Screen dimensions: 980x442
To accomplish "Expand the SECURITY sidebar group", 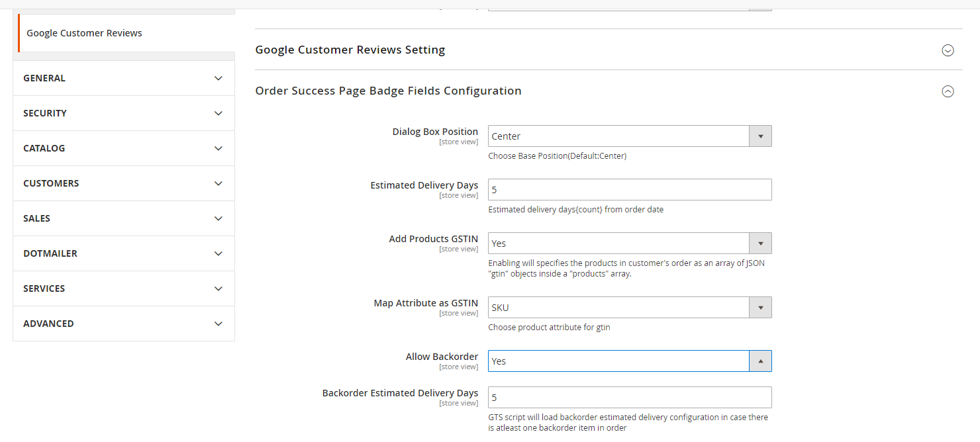I will click(123, 113).
